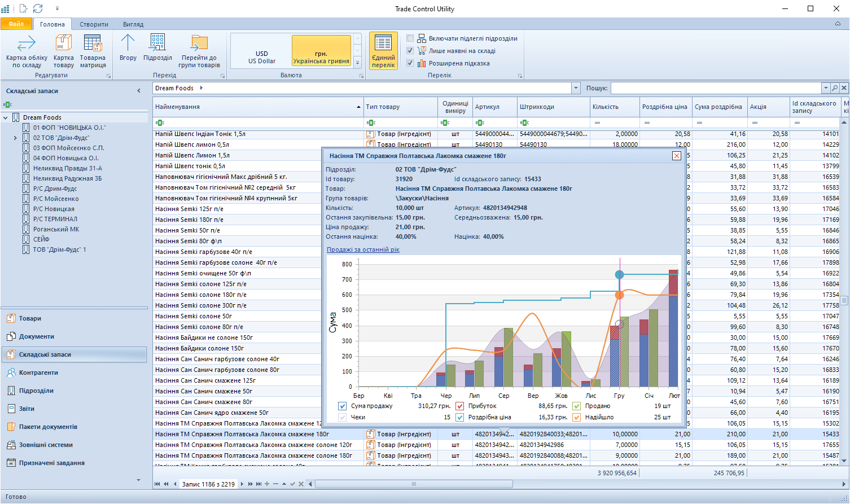Click the search magnifier icon

pos(835,88)
